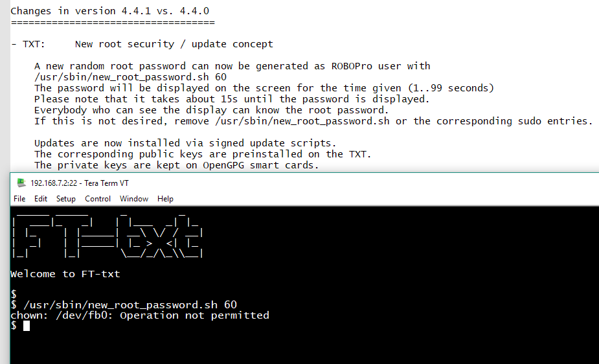
Task: Click the Tera Term title bar icon
Action: pos(21,183)
